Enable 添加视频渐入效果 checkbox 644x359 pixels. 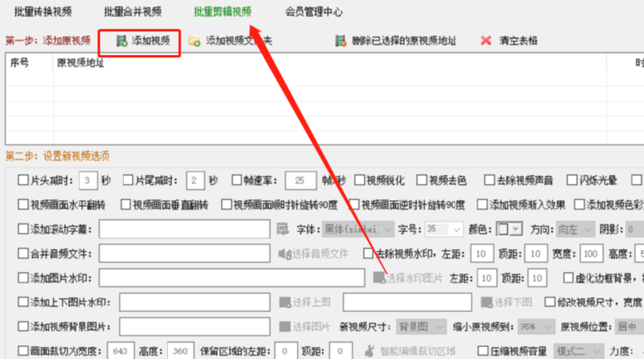pyautogui.click(x=482, y=204)
